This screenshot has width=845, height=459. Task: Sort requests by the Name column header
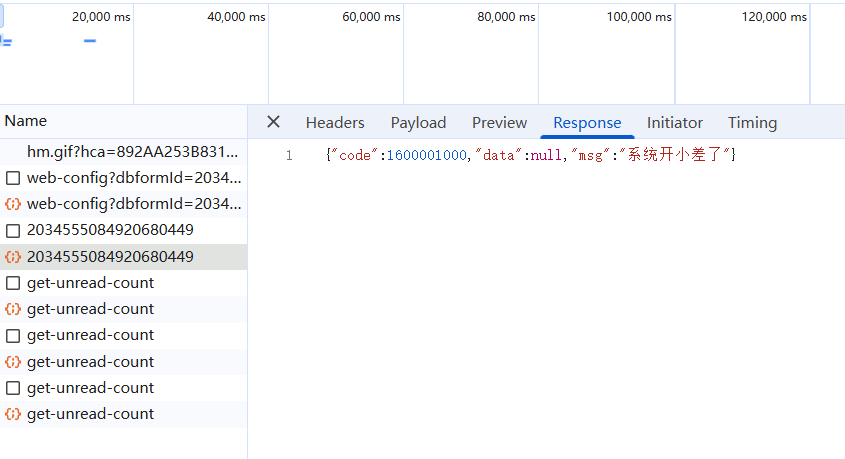(x=26, y=121)
